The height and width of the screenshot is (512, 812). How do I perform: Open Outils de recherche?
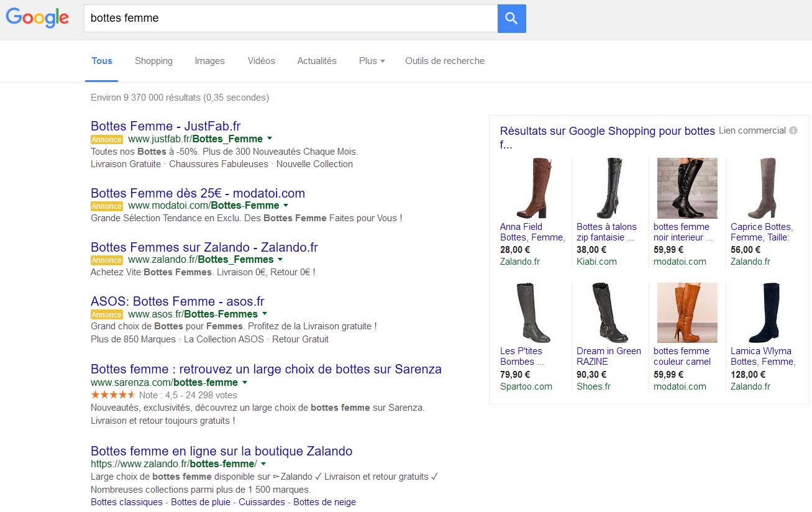tap(445, 61)
